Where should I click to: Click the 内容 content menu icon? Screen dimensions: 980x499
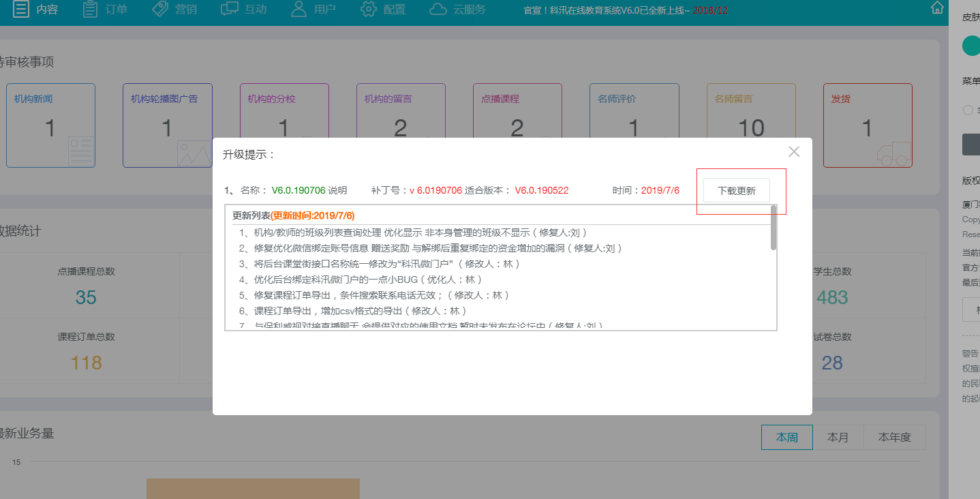coord(21,10)
